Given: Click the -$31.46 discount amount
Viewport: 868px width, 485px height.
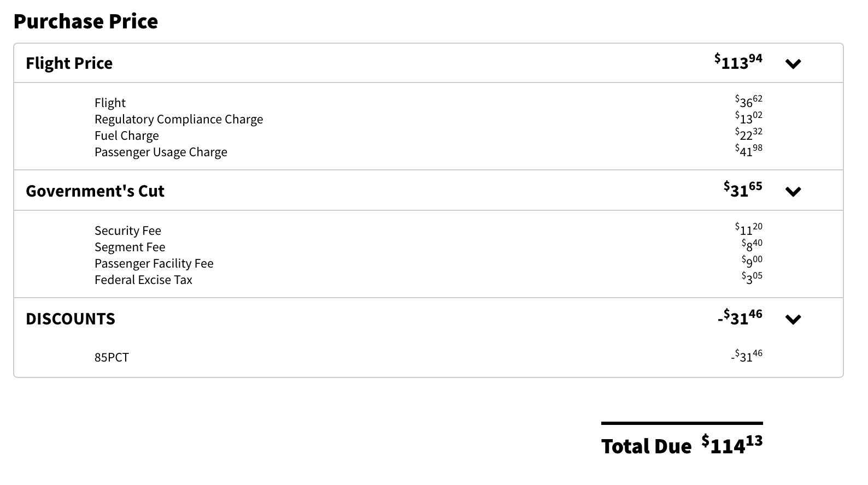Looking at the screenshot, I should tap(739, 317).
